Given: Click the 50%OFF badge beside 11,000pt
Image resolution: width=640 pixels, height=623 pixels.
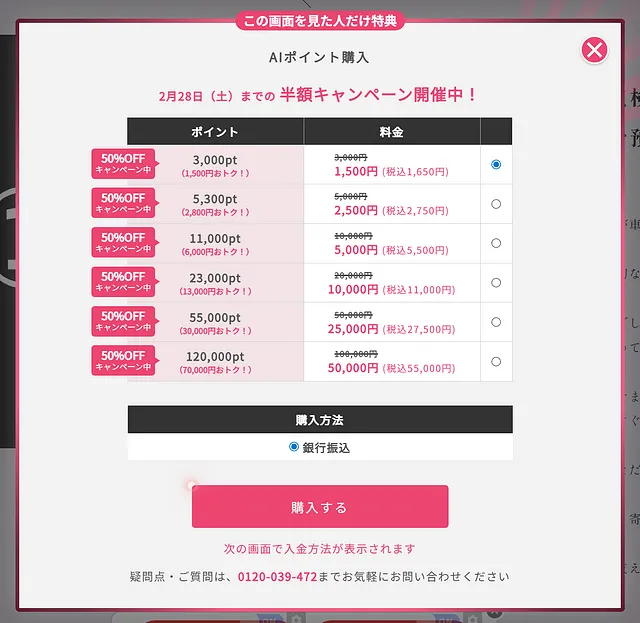Looking at the screenshot, I should 123,242.
